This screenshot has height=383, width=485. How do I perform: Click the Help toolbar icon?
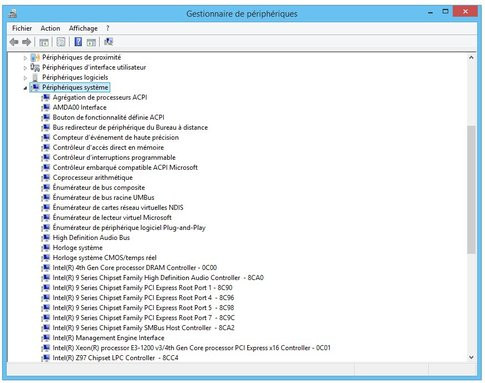[78, 42]
